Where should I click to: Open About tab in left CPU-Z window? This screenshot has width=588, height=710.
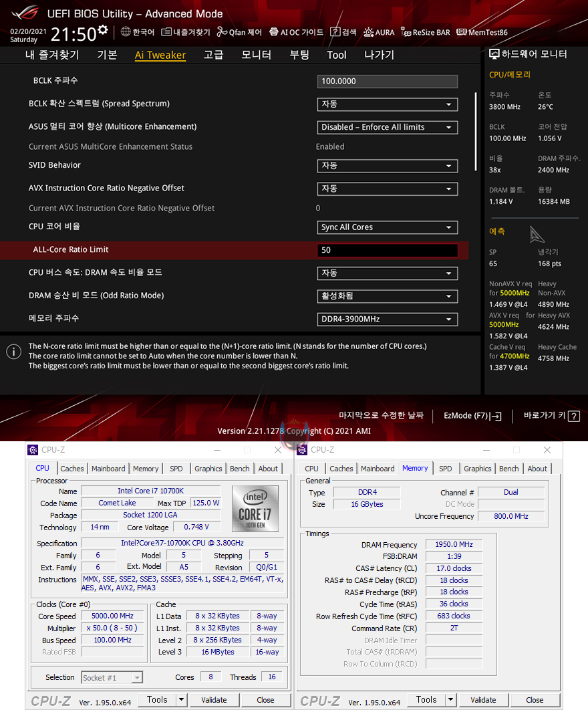tap(268, 469)
